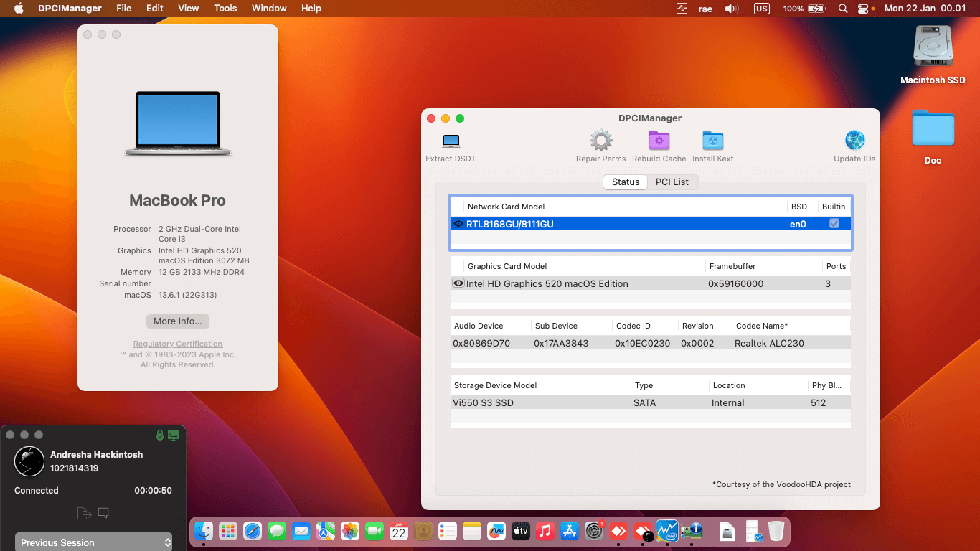Image resolution: width=980 pixels, height=551 pixels.
Task: Open Spotlight search magnifier icon
Action: 843,9
